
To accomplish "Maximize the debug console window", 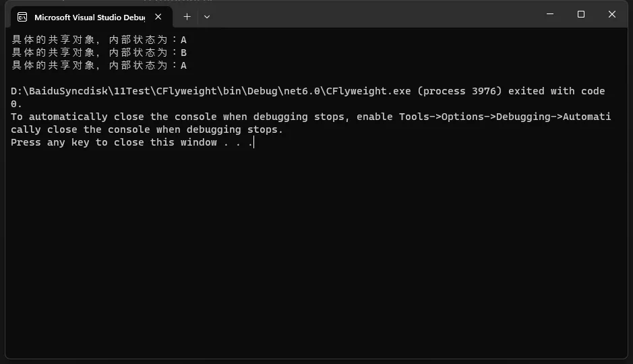I will point(581,14).
